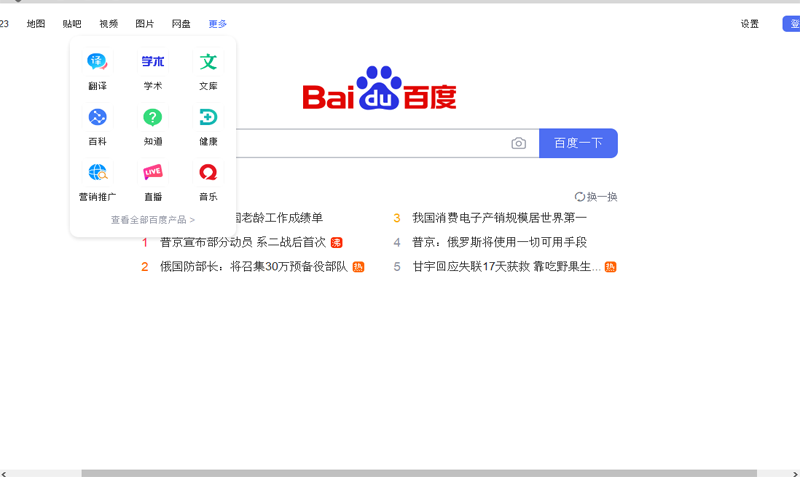Open the 视频 nav link
The image size is (800, 477).
tap(109, 24)
